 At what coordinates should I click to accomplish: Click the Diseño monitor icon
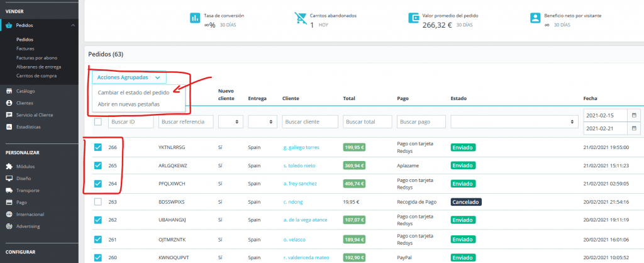tap(9, 178)
